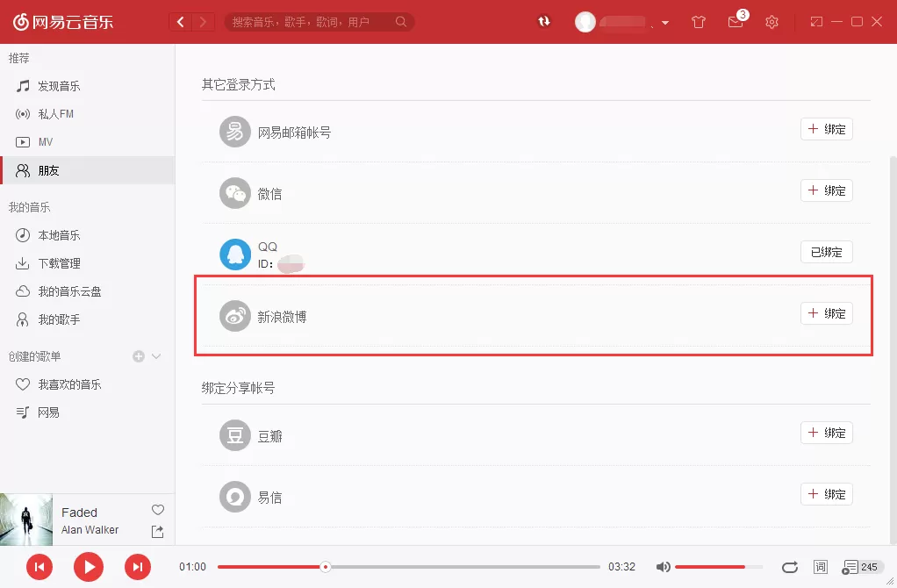Click the QQ 已绑定 button
This screenshot has width=897, height=588.
[x=827, y=252]
